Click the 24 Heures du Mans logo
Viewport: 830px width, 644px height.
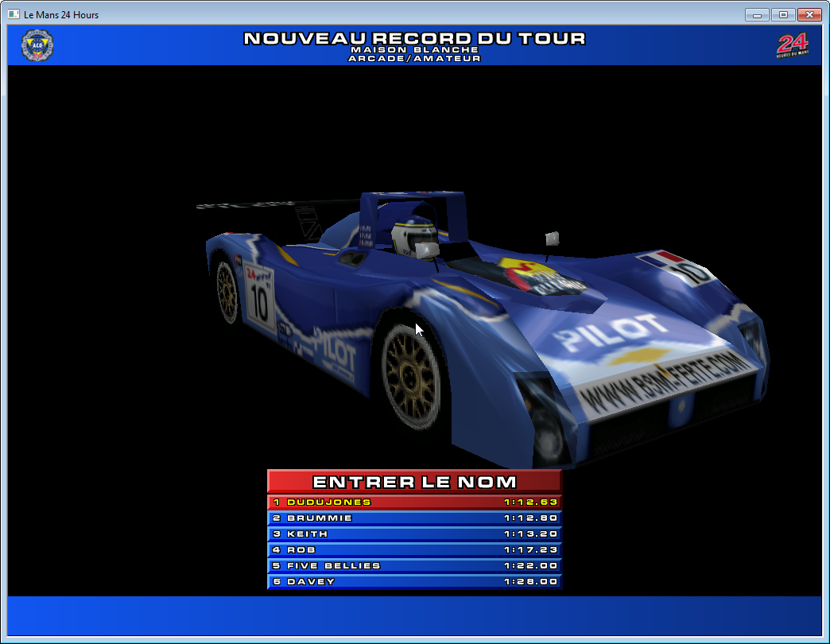pos(793,45)
